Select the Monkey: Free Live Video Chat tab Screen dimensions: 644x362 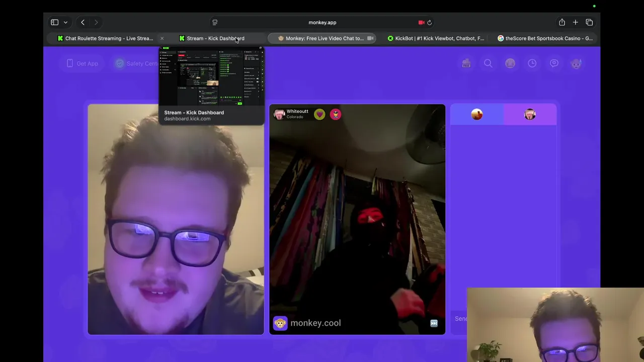point(322,38)
